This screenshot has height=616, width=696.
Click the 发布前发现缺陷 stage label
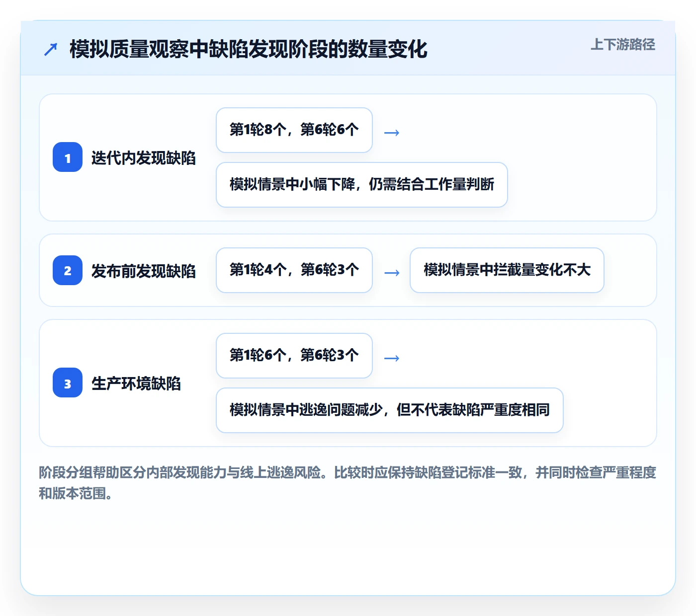point(143,271)
